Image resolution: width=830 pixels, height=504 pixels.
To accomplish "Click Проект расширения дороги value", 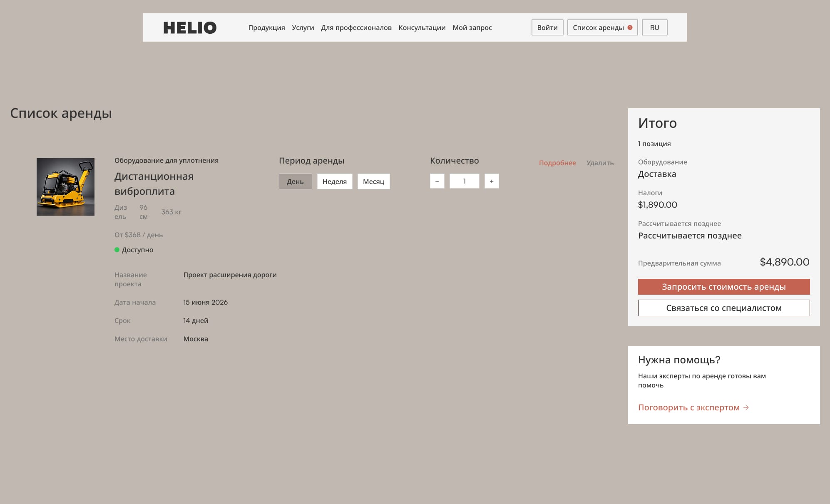I will point(230,275).
